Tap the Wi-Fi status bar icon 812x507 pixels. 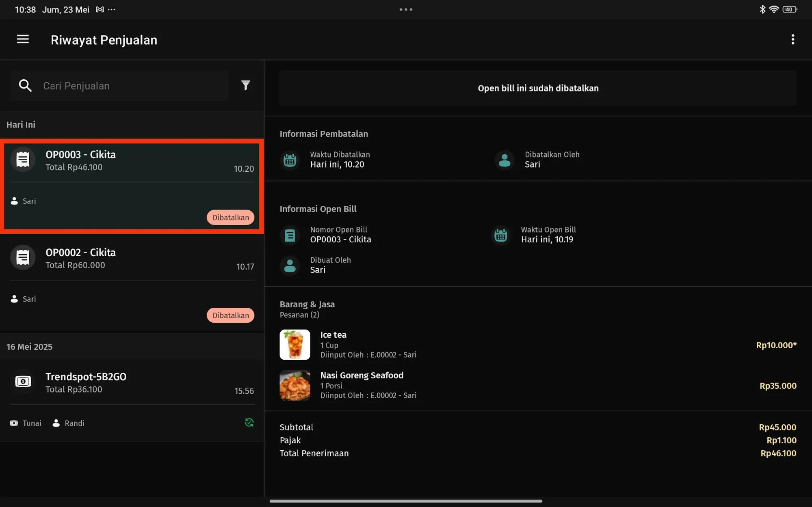[x=774, y=9]
